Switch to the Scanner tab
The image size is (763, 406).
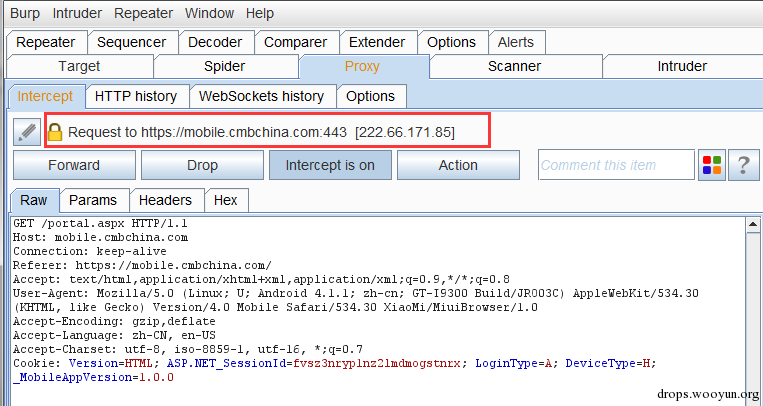pyautogui.click(x=514, y=66)
